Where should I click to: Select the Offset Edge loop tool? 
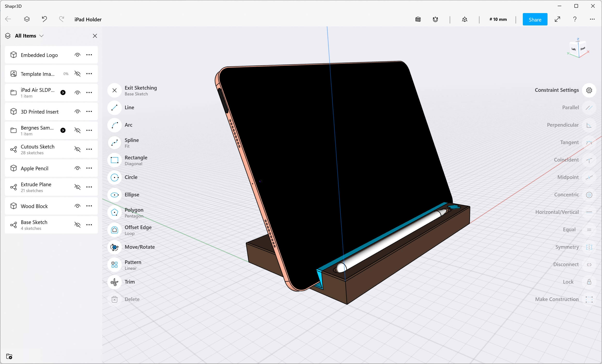coord(114,229)
